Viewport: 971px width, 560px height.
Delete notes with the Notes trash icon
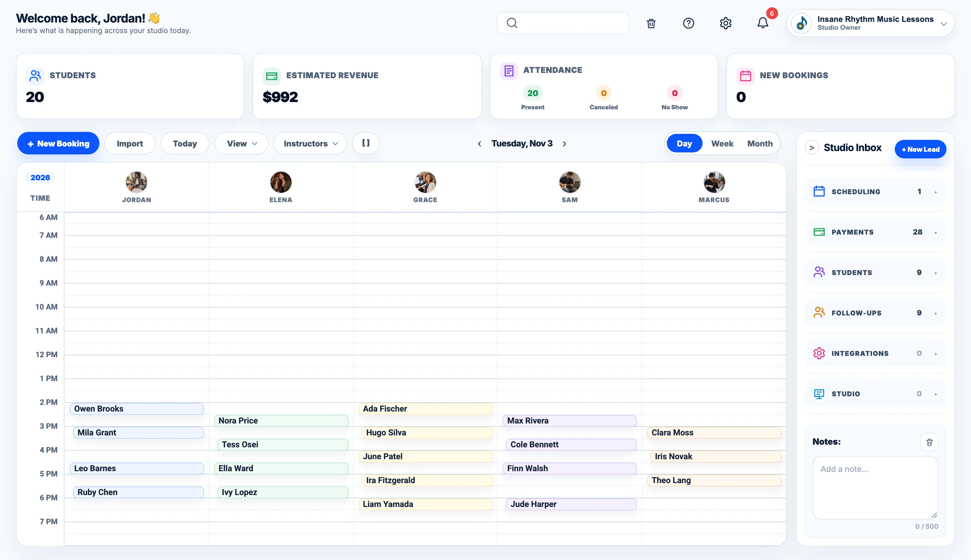(929, 442)
